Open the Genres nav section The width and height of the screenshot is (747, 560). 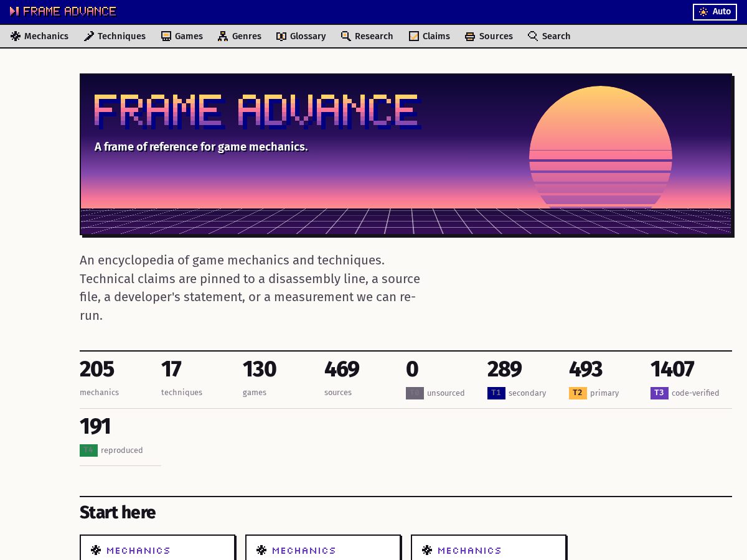coord(240,36)
